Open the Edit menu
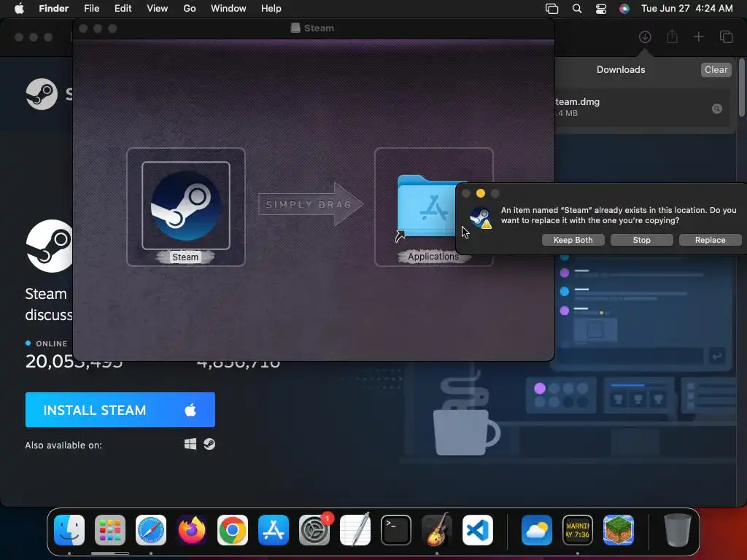 tap(123, 9)
